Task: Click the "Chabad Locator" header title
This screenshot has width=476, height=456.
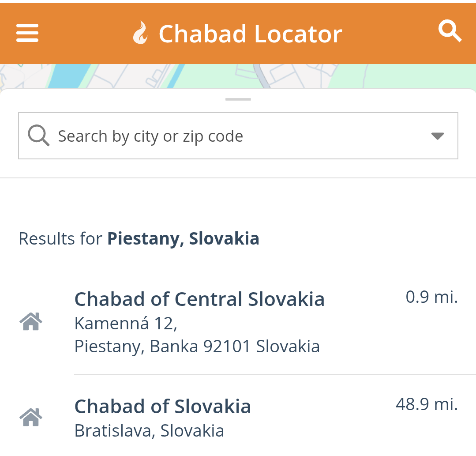Action: click(x=250, y=34)
